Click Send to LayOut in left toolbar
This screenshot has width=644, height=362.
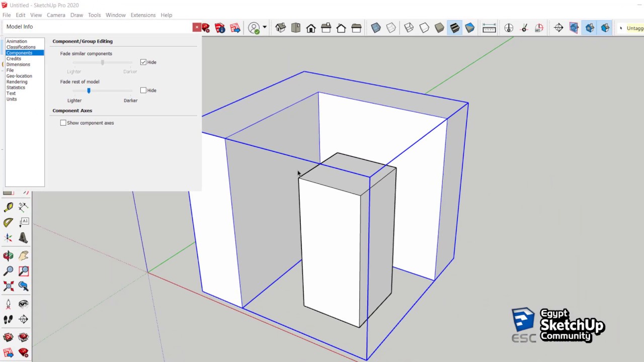[x=9, y=353]
